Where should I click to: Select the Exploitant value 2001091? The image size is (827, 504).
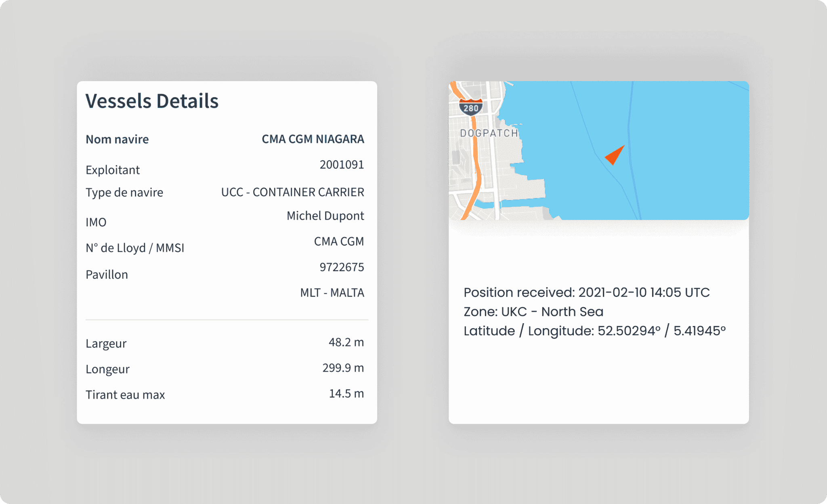(342, 165)
